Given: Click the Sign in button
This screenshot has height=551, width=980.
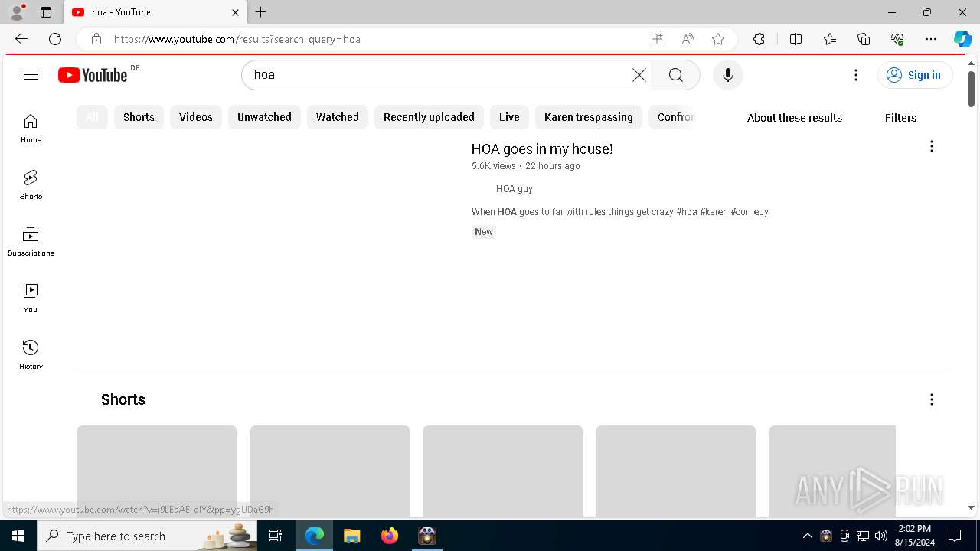Looking at the screenshot, I should 915,75.
